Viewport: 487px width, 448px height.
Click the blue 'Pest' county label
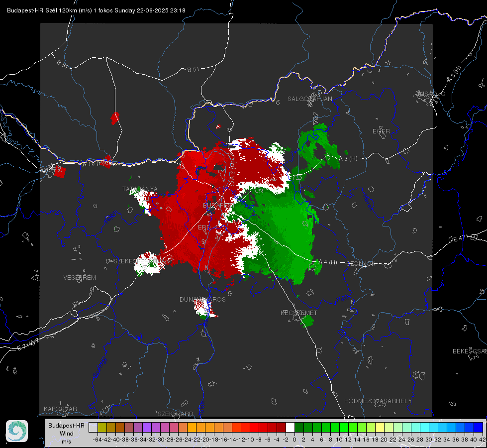[343, 300]
